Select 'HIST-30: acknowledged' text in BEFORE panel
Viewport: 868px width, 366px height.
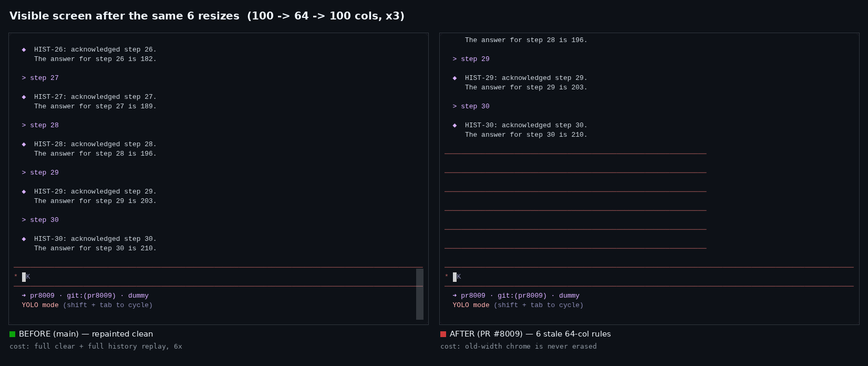pos(77,239)
